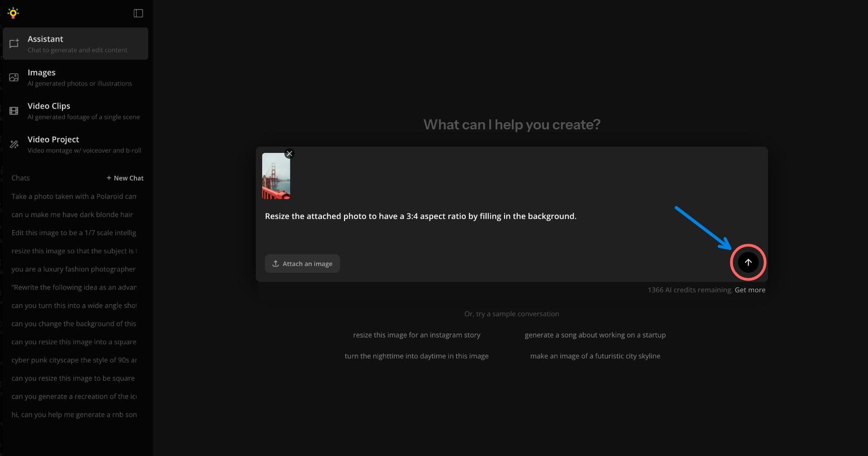The image size is (868, 456).
Task: Try the startup song sample conversation
Action: tap(595, 335)
